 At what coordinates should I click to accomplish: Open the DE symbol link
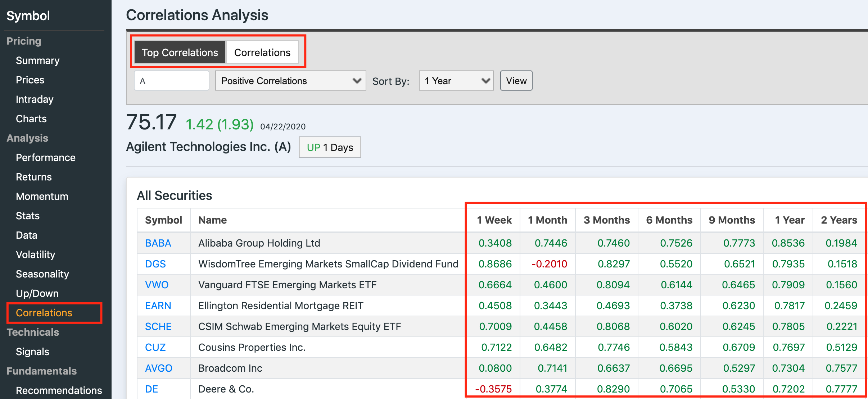152,389
